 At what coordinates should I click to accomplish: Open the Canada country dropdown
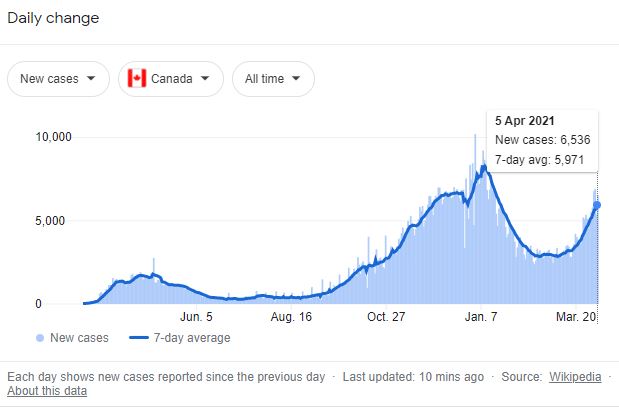(x=170, y=78)
